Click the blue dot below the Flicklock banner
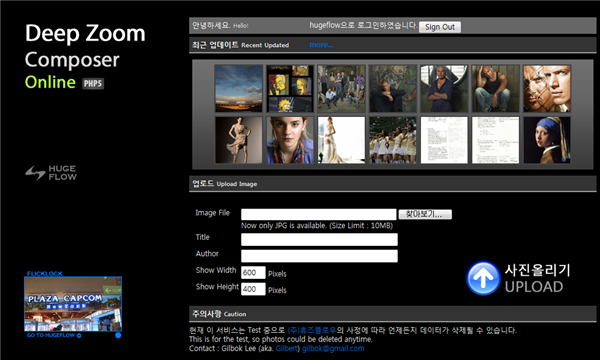 tap(118, 335)
